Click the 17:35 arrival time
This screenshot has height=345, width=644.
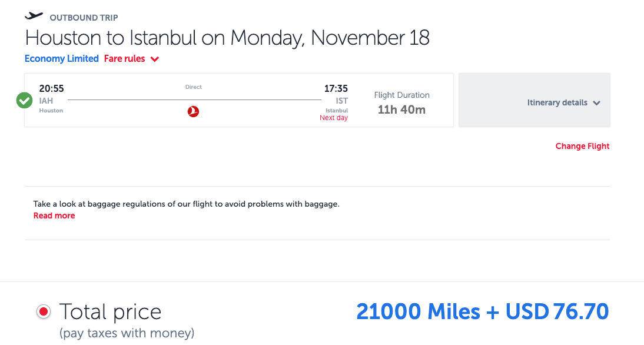click(x=336, y=89)
